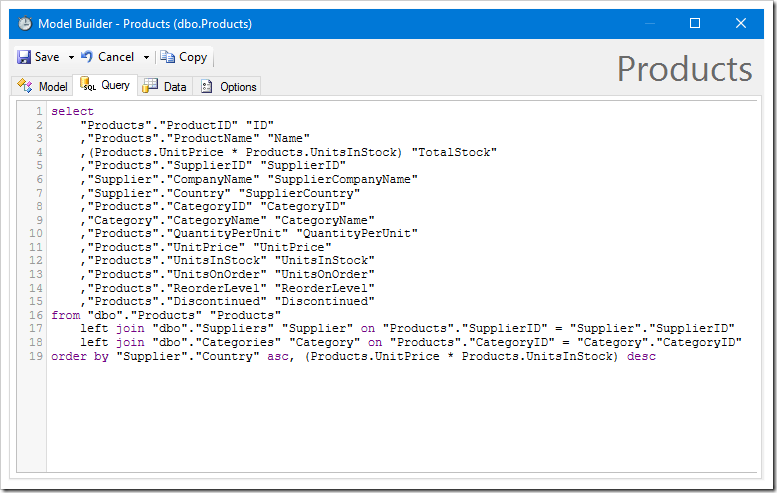Maximize the Model Builder window
The width and height of the screenshot is (777, 493).
tap(695, 23)
